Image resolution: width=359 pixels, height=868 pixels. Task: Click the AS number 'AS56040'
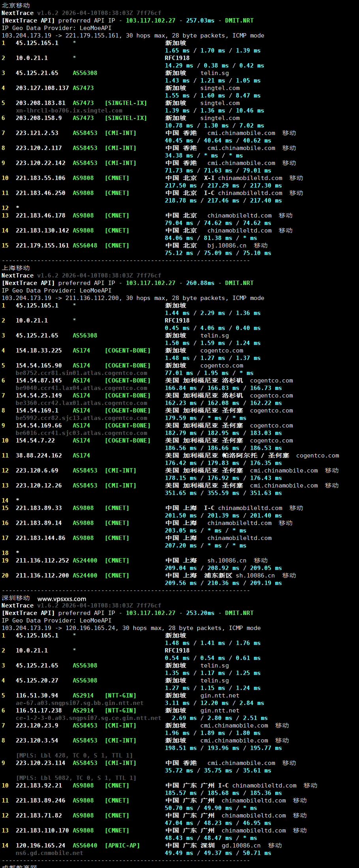85,846
